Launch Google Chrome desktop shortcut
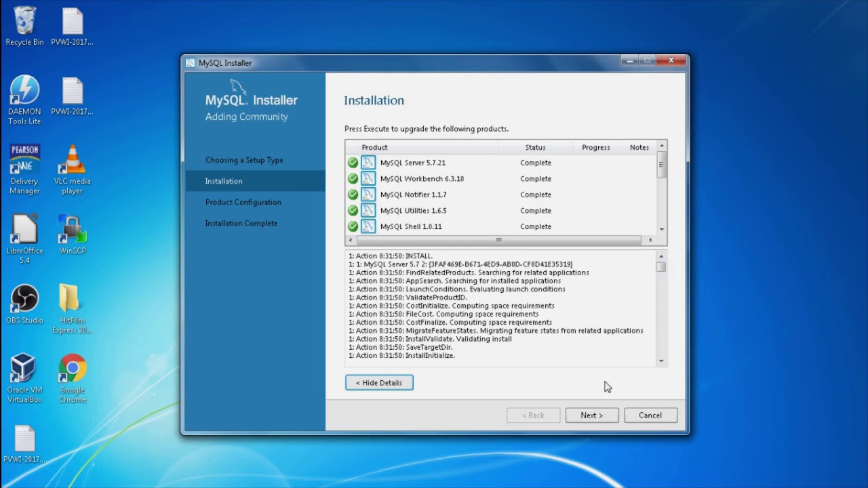The image size is (868, 488). pos(72,378)
